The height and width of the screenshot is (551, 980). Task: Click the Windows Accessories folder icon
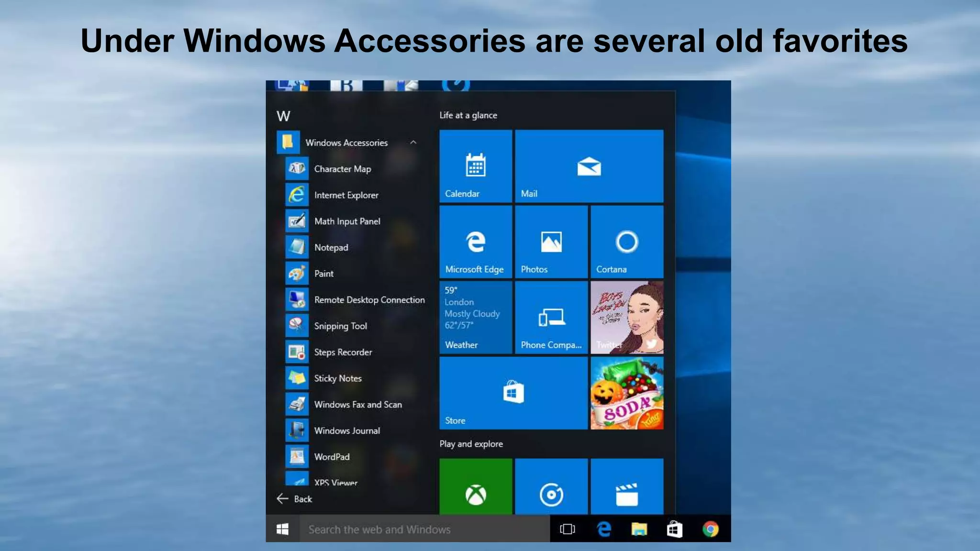tap(288, 142)
